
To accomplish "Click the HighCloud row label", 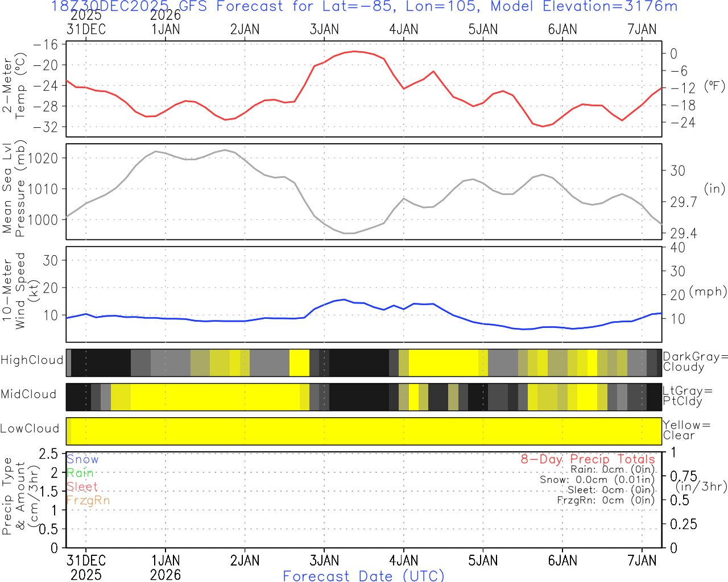I will coord(32,360).
